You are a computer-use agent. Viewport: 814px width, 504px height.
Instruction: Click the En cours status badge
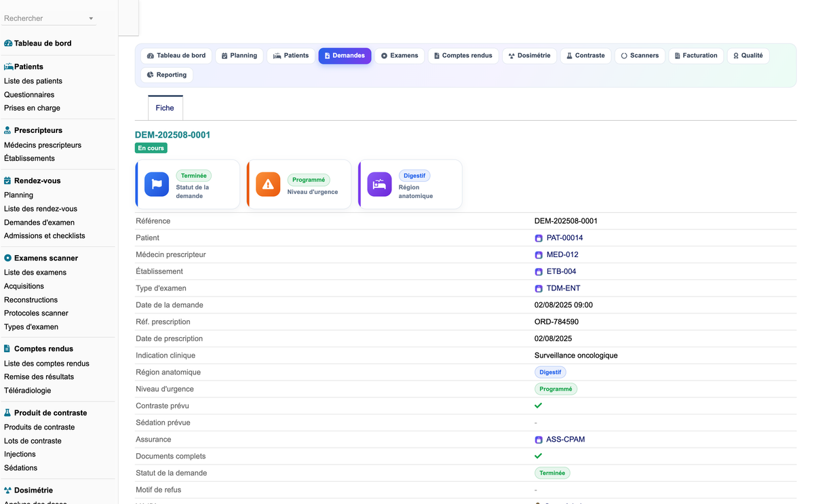[x=151, y=148]
